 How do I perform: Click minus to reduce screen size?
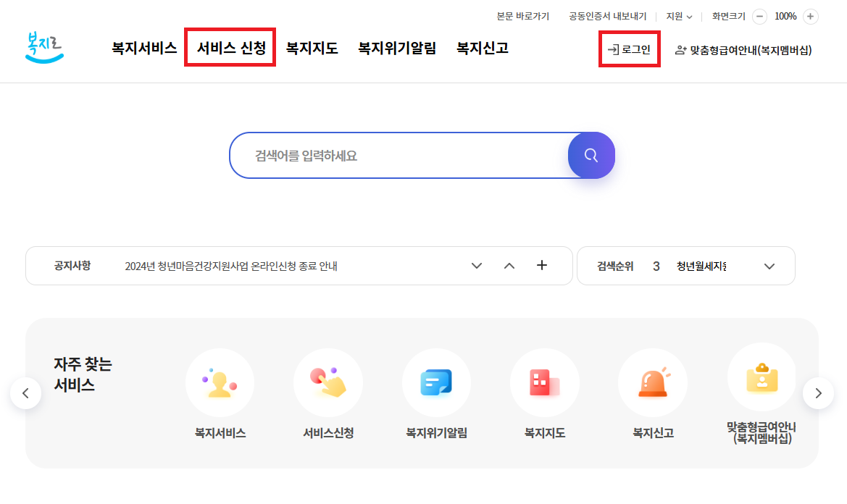pyautogui.click(x=759, y=16)
